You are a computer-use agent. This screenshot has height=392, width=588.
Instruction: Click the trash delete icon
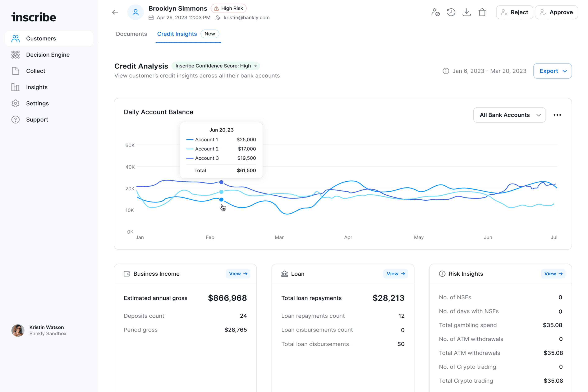click(x=482, y=12)
